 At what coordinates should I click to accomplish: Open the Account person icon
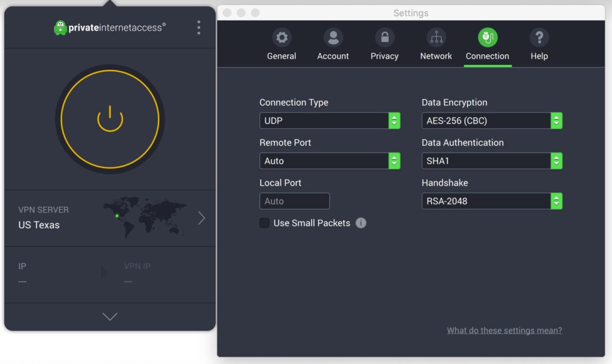333,38
